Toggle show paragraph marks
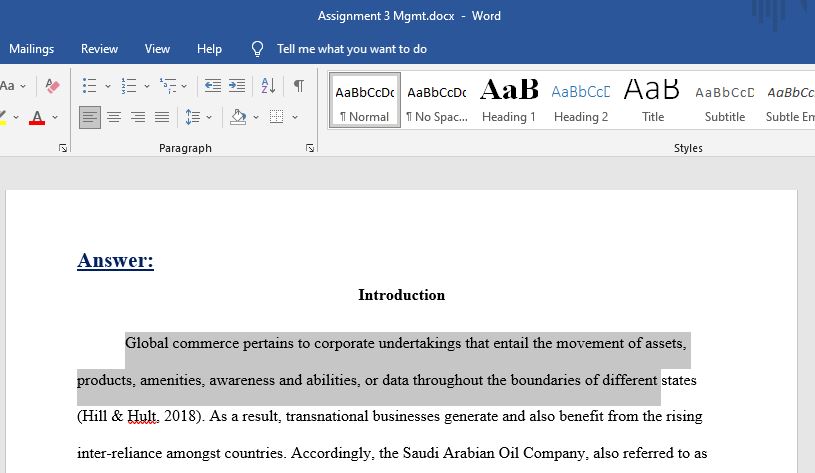815x473 pixels. [299, 86]
